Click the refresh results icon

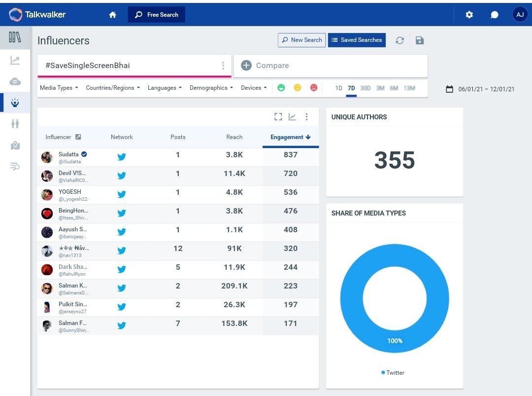pos(399,40)
